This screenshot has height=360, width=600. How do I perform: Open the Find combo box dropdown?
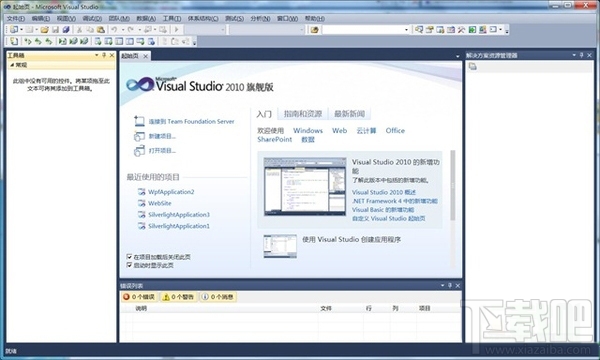406,29
